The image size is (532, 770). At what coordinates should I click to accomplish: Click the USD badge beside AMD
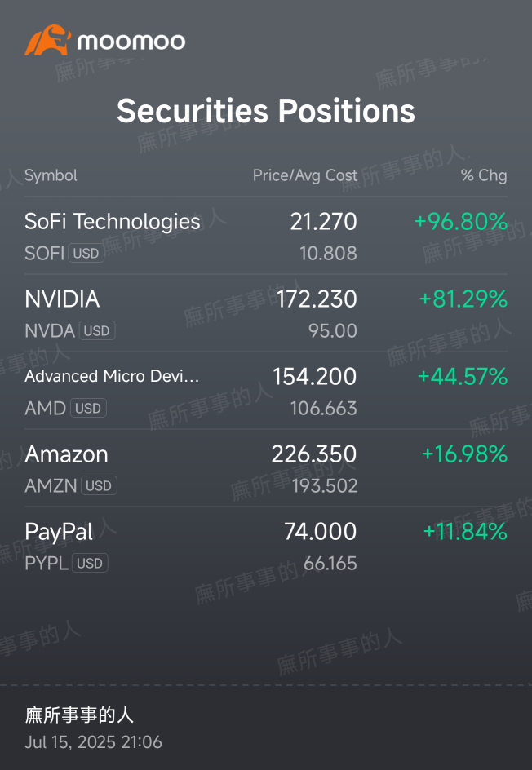click(x=88, y=409)
